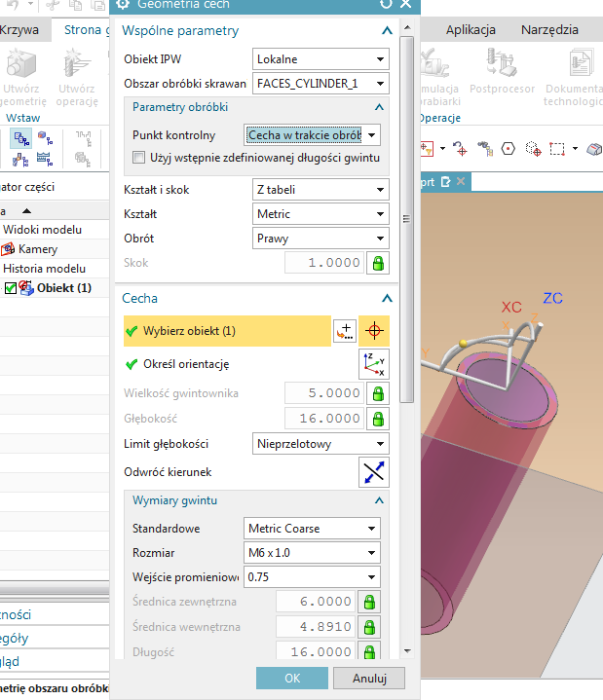Click the Wielkość gwintownika field 5.0000

(x=324, y=393)
